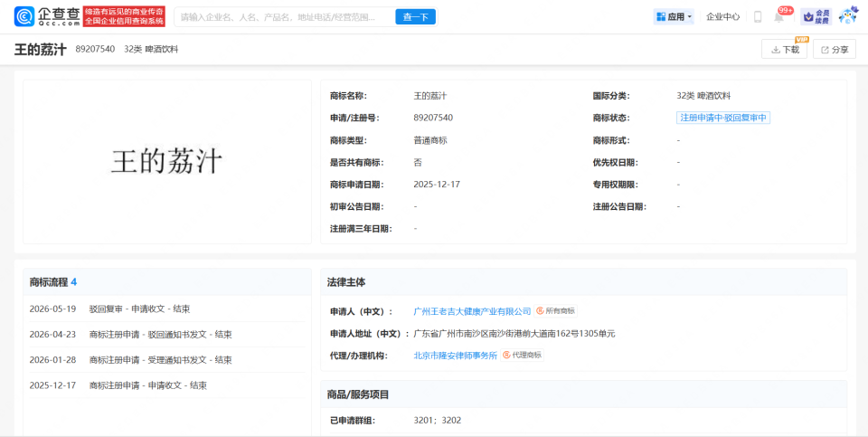Click the 王的荔汁 trademark image

click(x=166, y=162)
